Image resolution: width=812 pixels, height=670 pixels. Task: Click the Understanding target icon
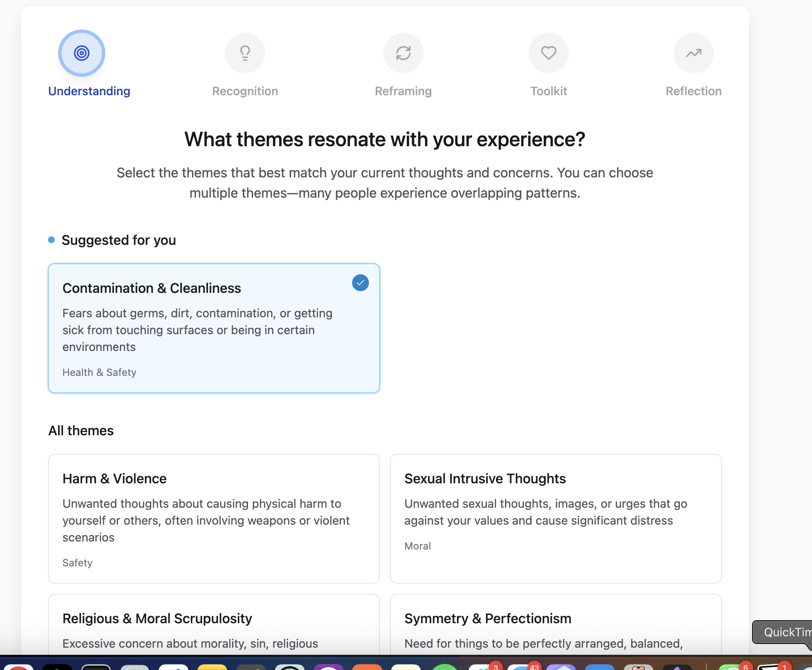[82, 53]
